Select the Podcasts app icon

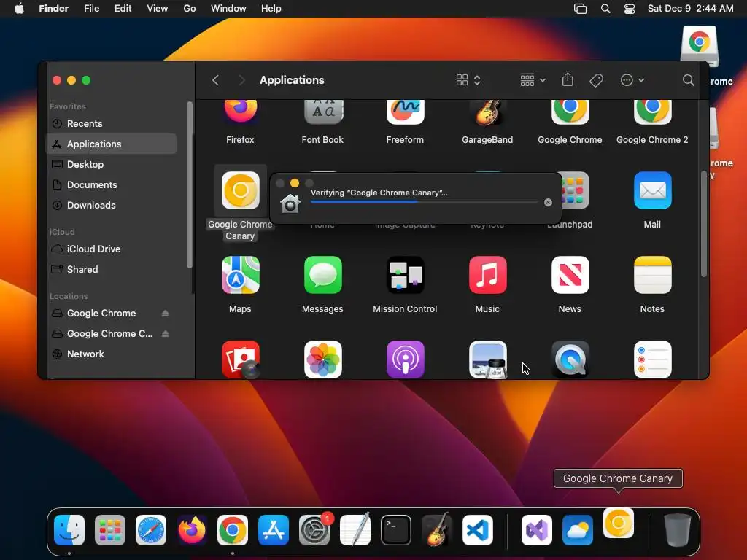tap(405, 359)
